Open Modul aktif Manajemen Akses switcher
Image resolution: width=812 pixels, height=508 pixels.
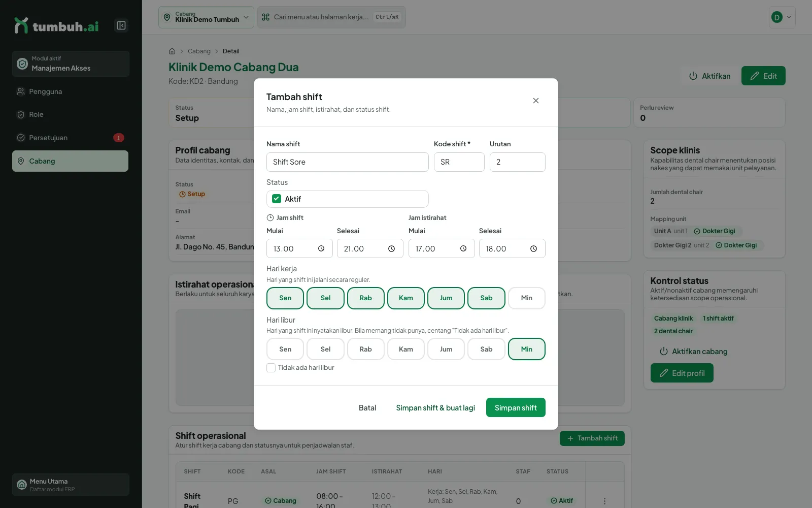71,63
